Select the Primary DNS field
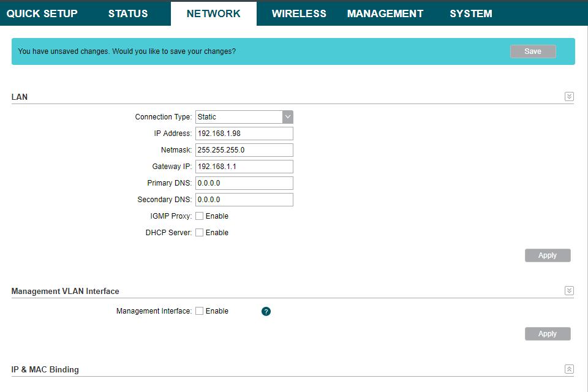 [x=244, y=183]
